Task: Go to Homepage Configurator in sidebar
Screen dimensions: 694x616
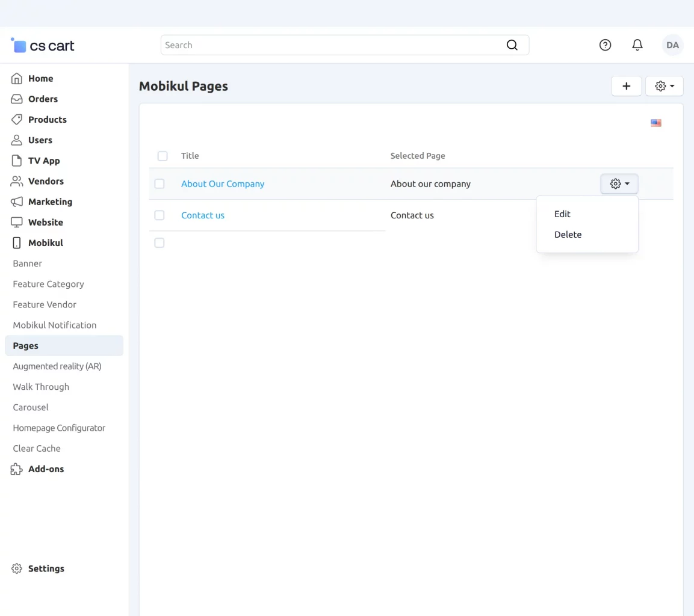Action: (59, 428)
